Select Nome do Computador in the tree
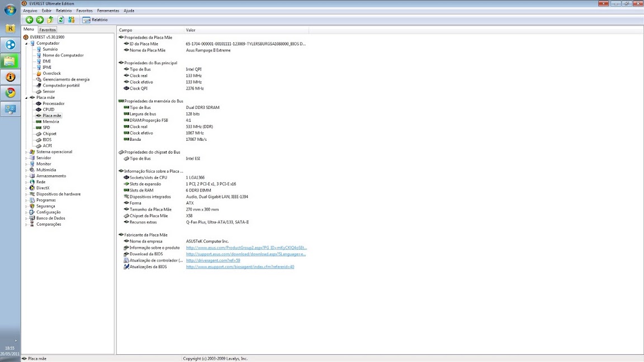 click(63, 55)
